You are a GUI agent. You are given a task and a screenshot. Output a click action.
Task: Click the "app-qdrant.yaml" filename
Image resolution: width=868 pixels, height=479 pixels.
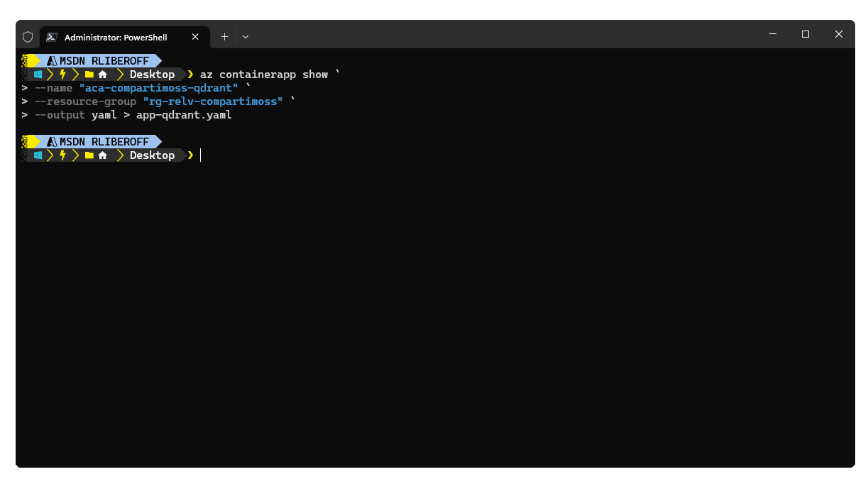[184, 115]
